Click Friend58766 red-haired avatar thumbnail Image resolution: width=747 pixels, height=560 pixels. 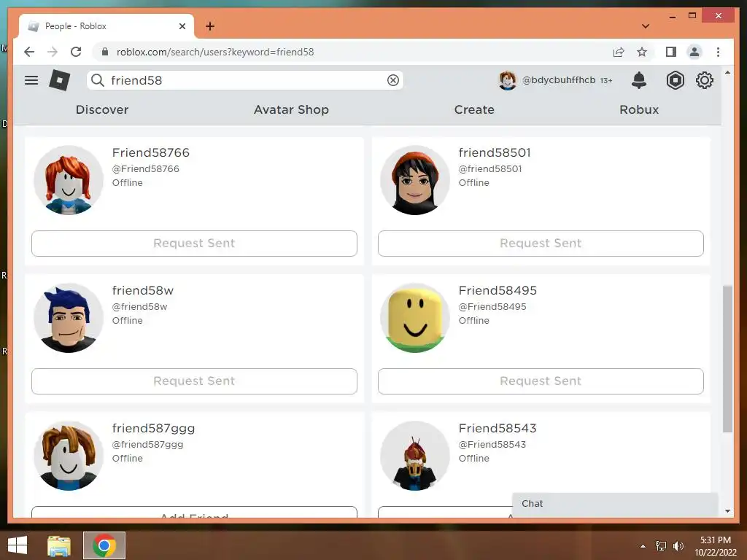(69, 180)
